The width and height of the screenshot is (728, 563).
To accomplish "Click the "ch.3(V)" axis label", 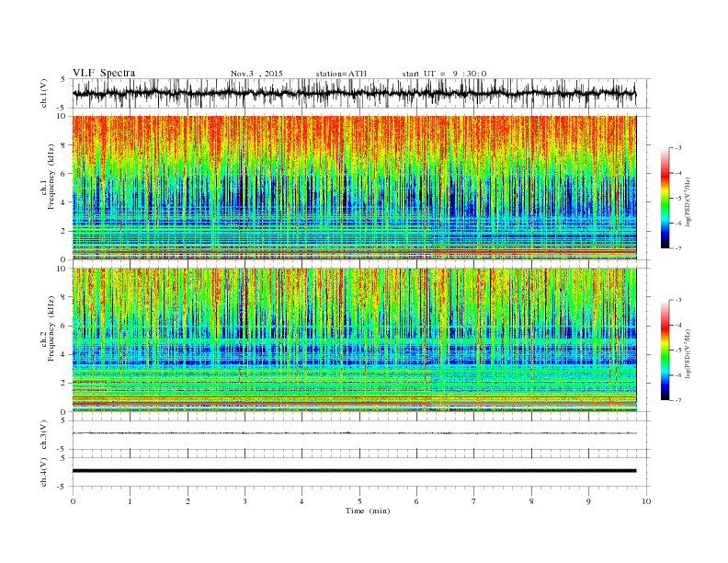I will [44, 435].
